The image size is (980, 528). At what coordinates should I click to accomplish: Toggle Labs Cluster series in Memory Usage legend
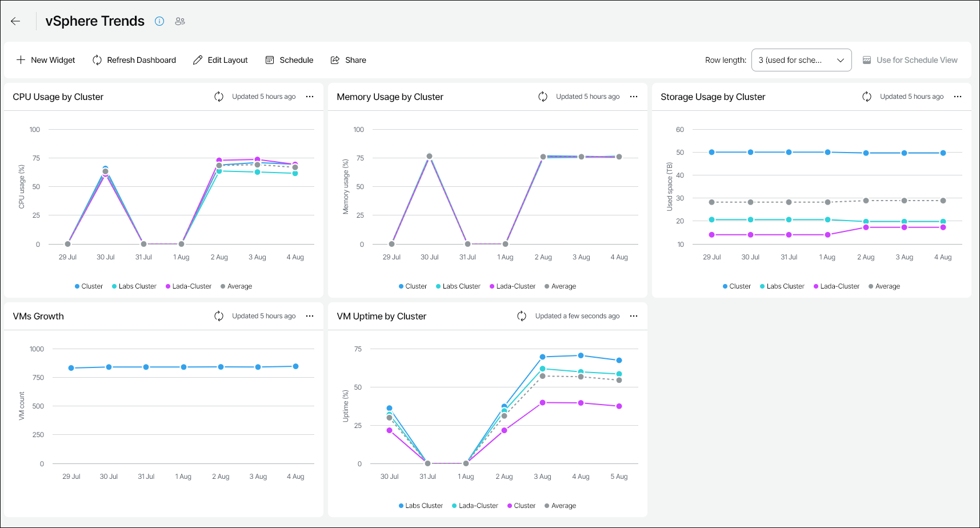458,286
